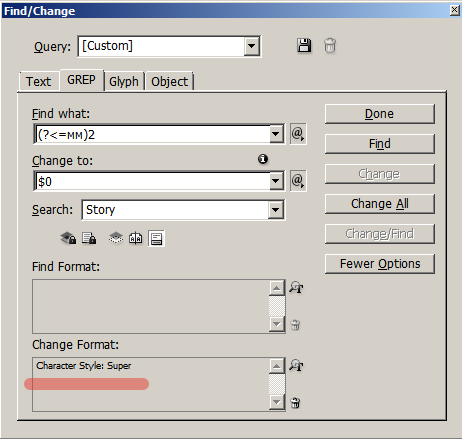
Task: Click the Delete Query trash icon
Action: tap(330, 45)
